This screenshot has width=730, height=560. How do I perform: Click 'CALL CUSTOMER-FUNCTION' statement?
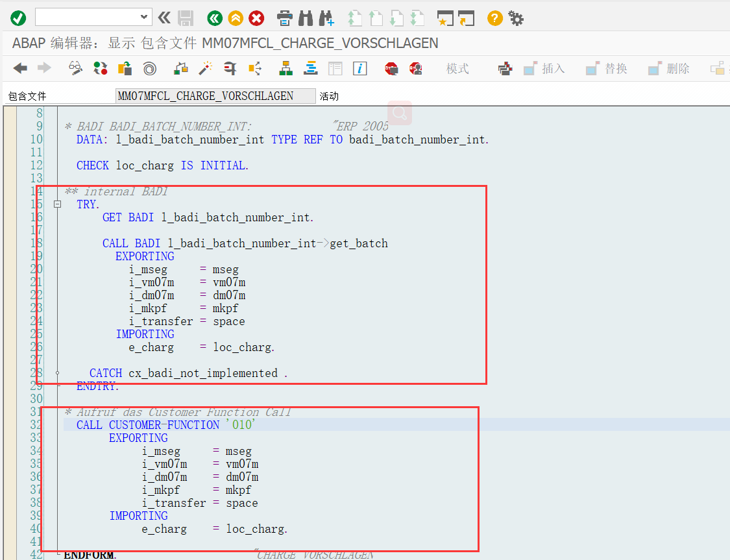(148, 425)
